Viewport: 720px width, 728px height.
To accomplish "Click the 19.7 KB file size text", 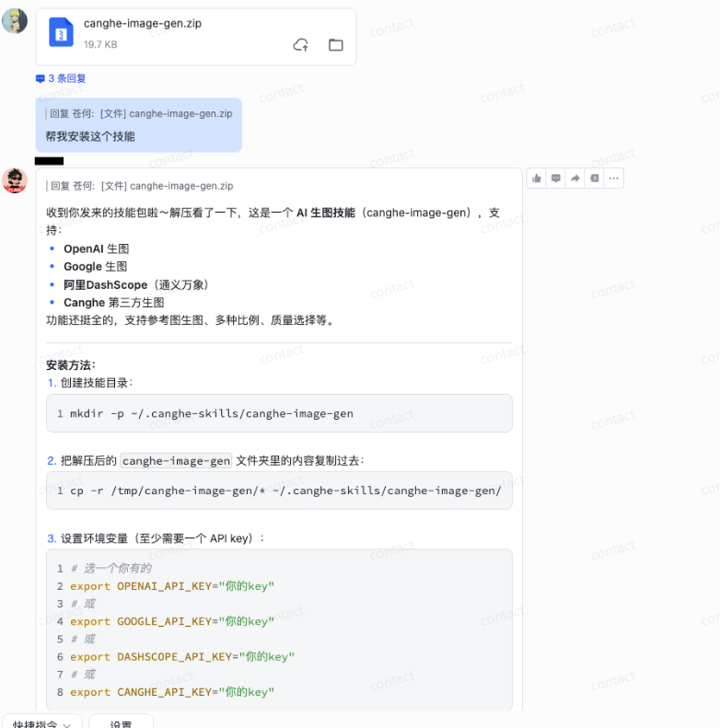I will tap(100, 44).
